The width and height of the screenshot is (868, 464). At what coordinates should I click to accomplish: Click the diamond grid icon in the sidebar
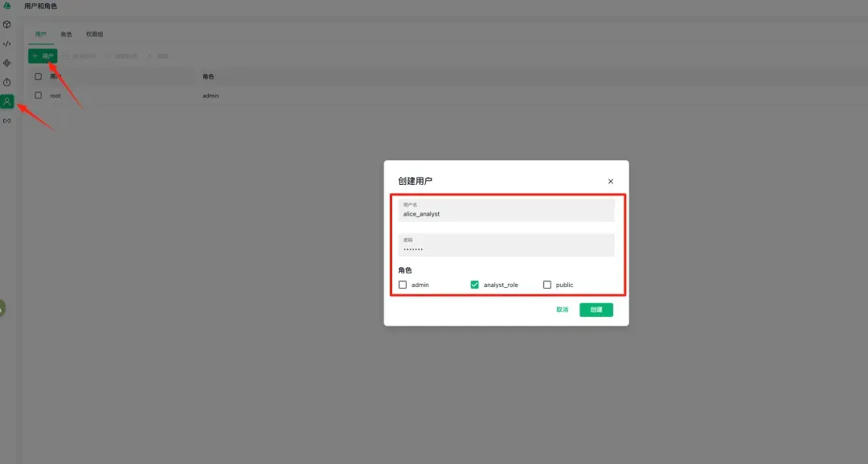click(x=7, y=63)
